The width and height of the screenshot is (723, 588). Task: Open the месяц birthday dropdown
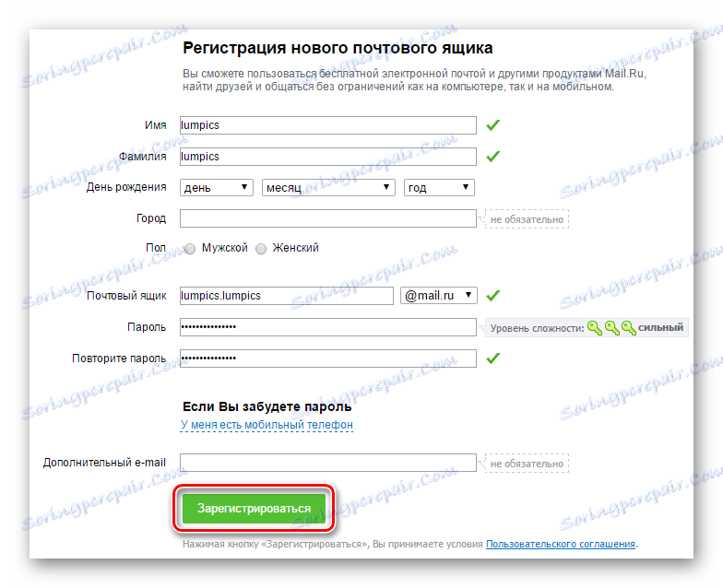tap(328, 188)
